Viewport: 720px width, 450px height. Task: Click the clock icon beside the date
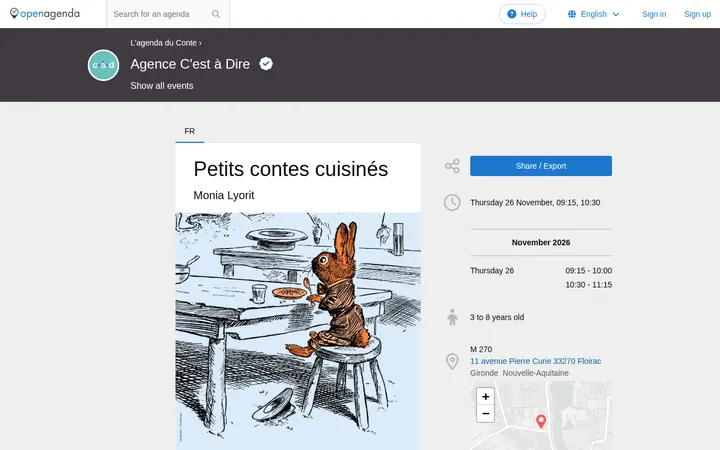click(452, 202)
